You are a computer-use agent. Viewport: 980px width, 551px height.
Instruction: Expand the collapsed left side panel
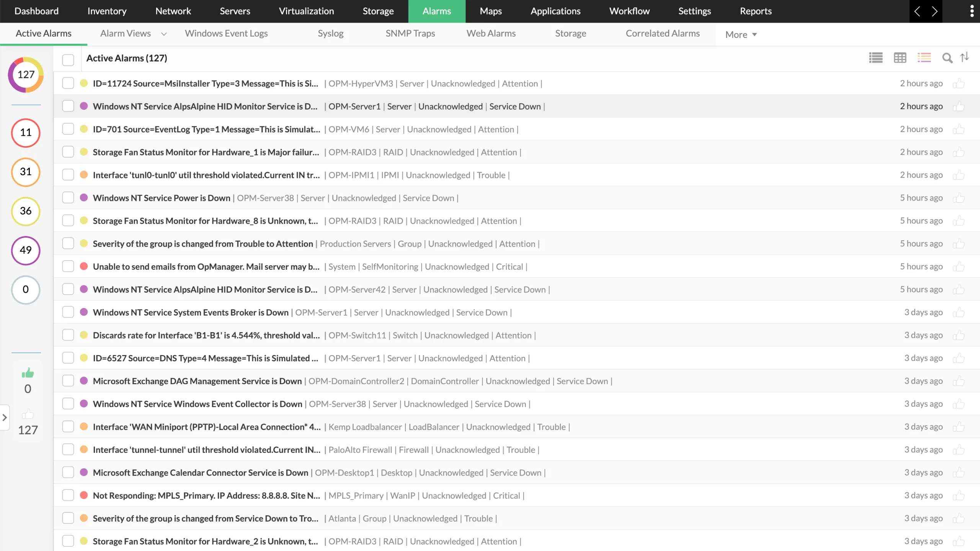[x=5, y=417]
